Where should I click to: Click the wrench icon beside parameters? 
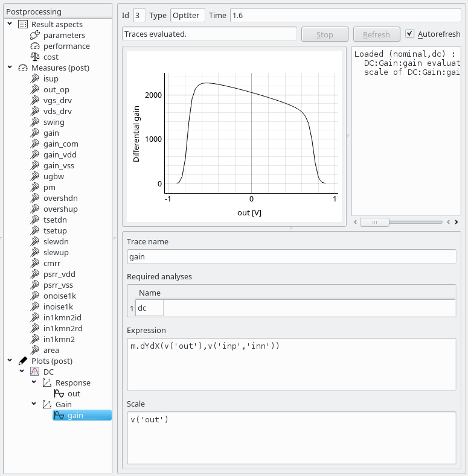[35, 36]
